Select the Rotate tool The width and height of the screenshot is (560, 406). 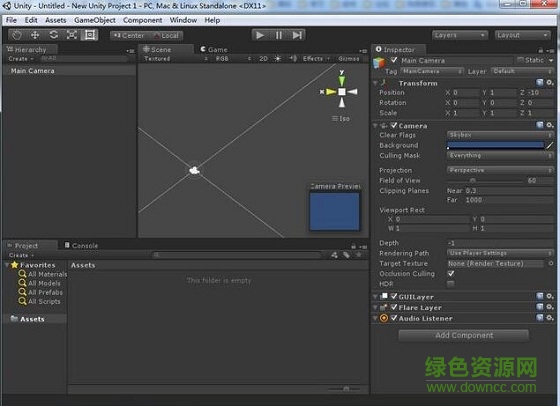pos(54,35)
